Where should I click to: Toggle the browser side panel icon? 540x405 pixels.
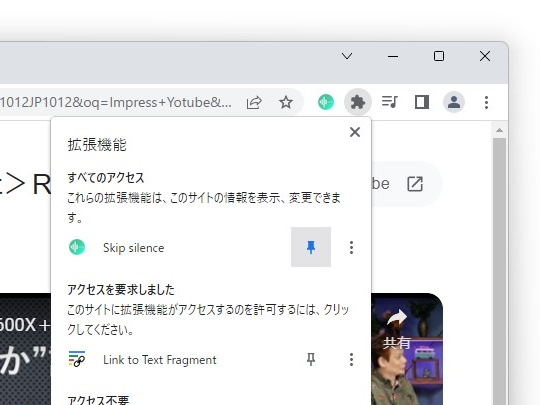point(422,102)
